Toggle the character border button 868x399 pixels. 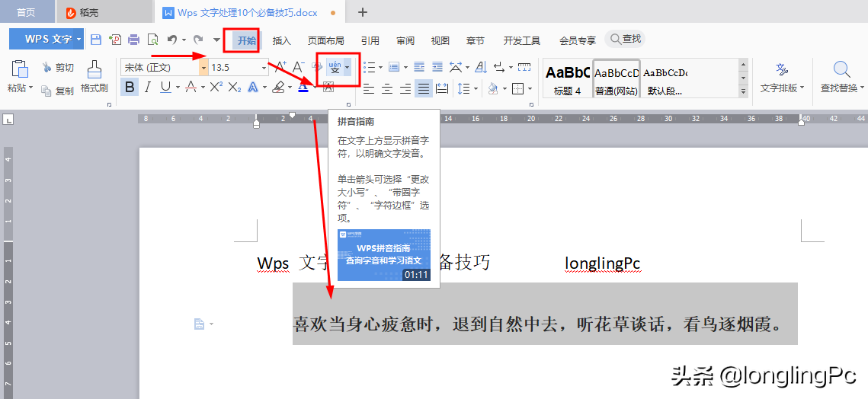(328, 87)
